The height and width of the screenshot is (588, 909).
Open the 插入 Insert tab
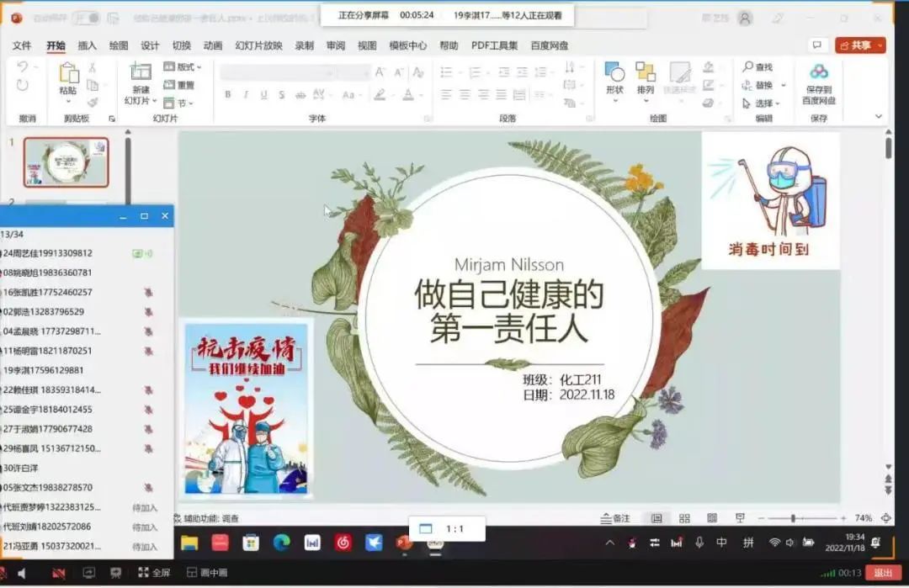(87, 45)
